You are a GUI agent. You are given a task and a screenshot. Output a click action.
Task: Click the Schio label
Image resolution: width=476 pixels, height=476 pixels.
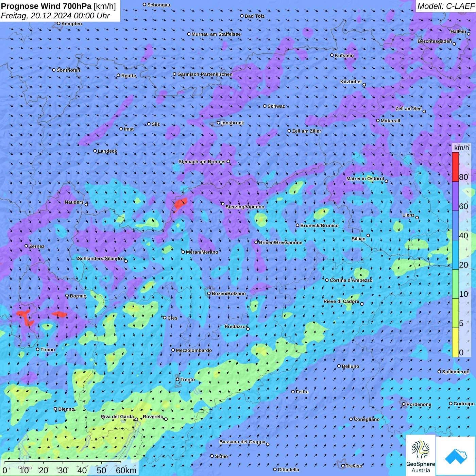(x=221, y=456)
